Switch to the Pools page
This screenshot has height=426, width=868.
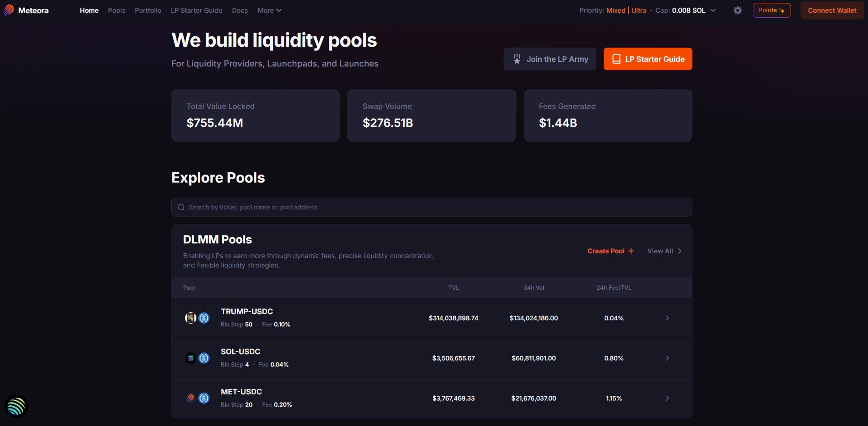pos(116,10)
